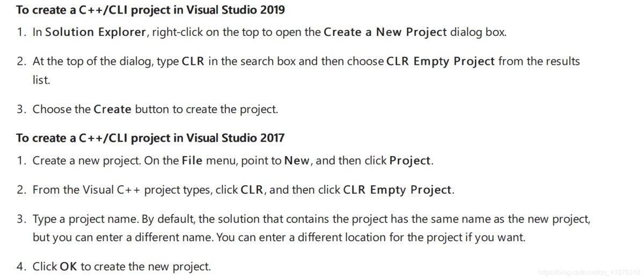
Task: Click the bold "Create a New Project" text
Action: (385, 32)
